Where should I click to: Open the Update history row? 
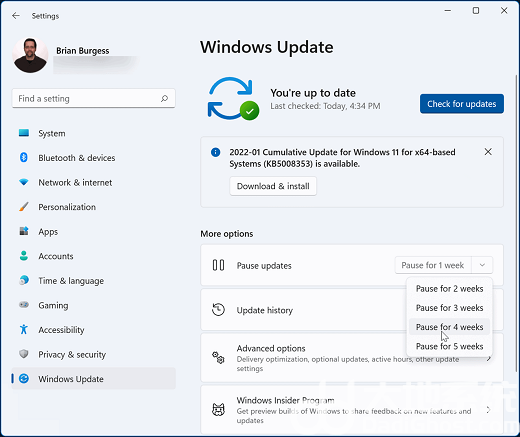tap(352, 310)
